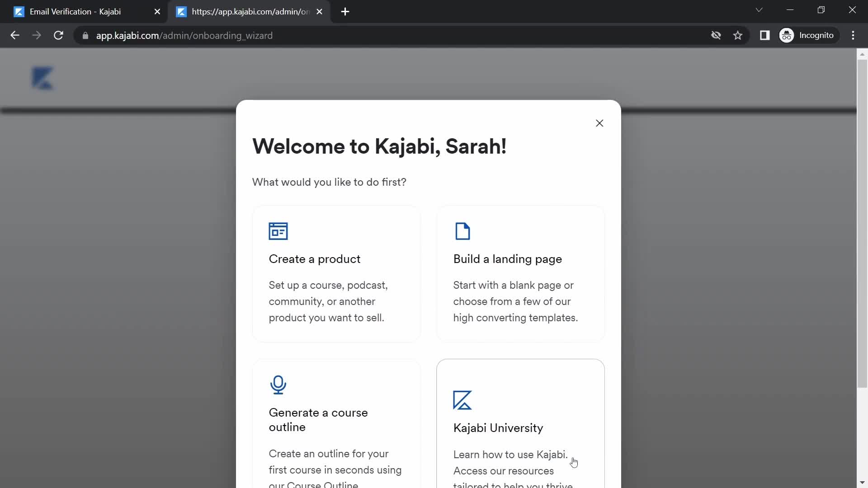Click the Create a product window icon

(x=278, y=231)
